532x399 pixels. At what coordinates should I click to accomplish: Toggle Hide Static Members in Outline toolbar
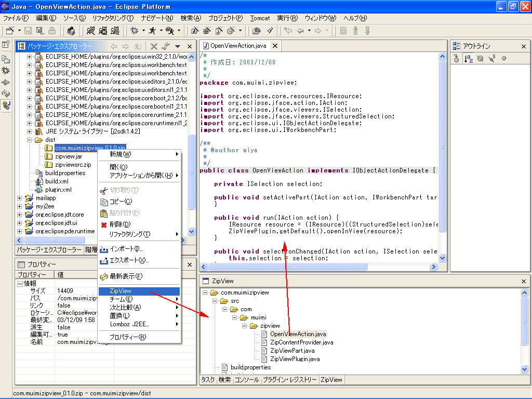(492, 59)
